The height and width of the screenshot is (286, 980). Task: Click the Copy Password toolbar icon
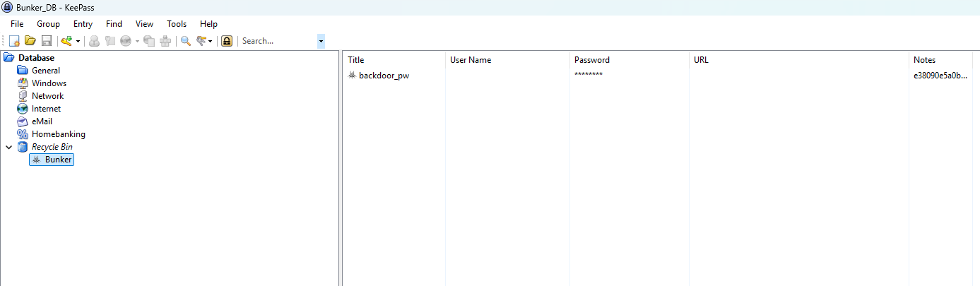point(110,41)
